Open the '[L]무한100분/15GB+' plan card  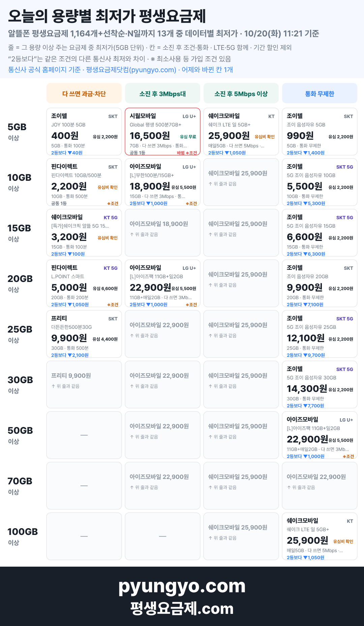click(x=162, y=182)
